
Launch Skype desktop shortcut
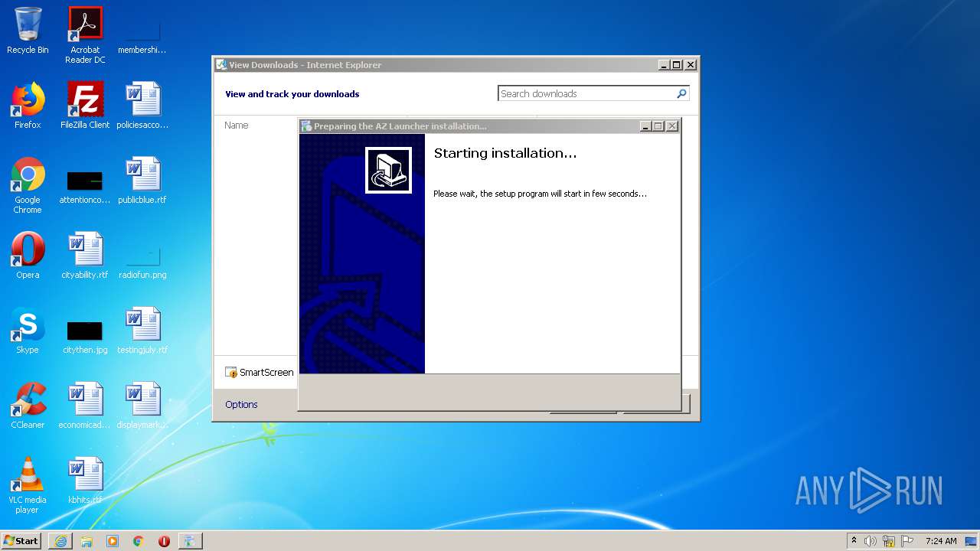point(28,331)
